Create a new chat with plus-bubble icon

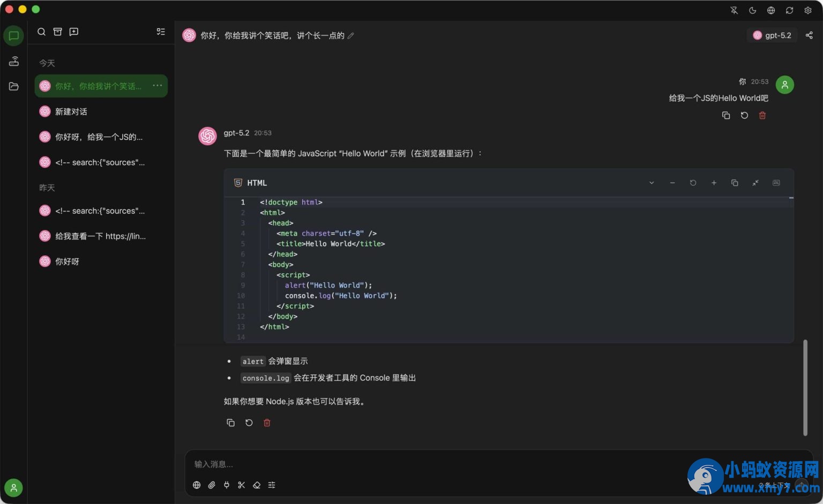pyautogui.click(x=74, y=32)
